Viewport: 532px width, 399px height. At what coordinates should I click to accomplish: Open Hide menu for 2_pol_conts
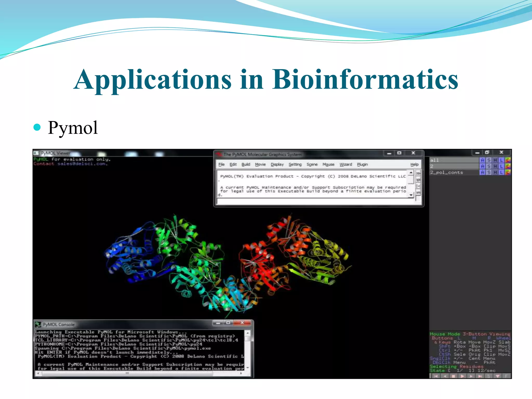(x=495, y=172)
